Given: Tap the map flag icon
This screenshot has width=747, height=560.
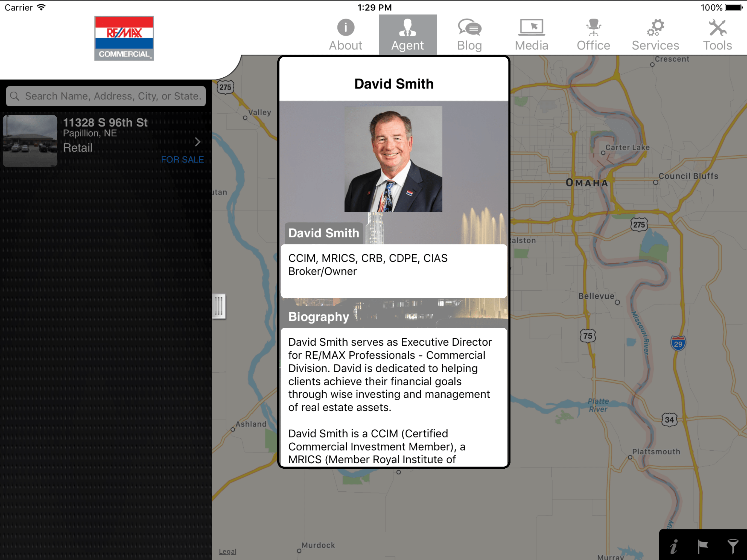Looking at the screenshot, I should pyautogui.click(x=703, y=547).
